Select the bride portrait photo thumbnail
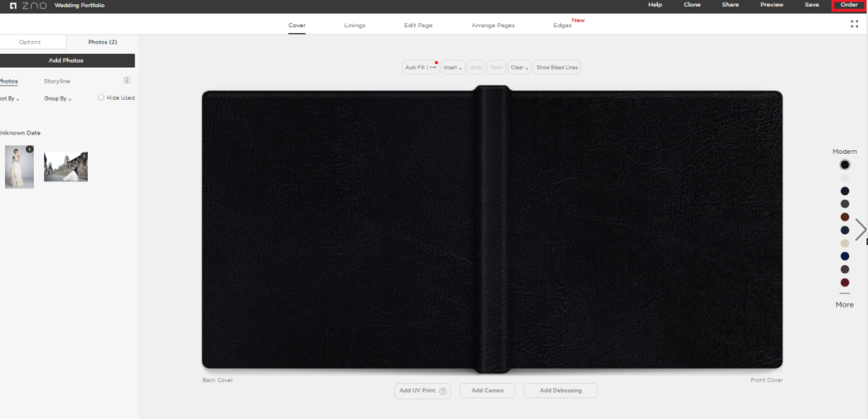 pos(19,167)
